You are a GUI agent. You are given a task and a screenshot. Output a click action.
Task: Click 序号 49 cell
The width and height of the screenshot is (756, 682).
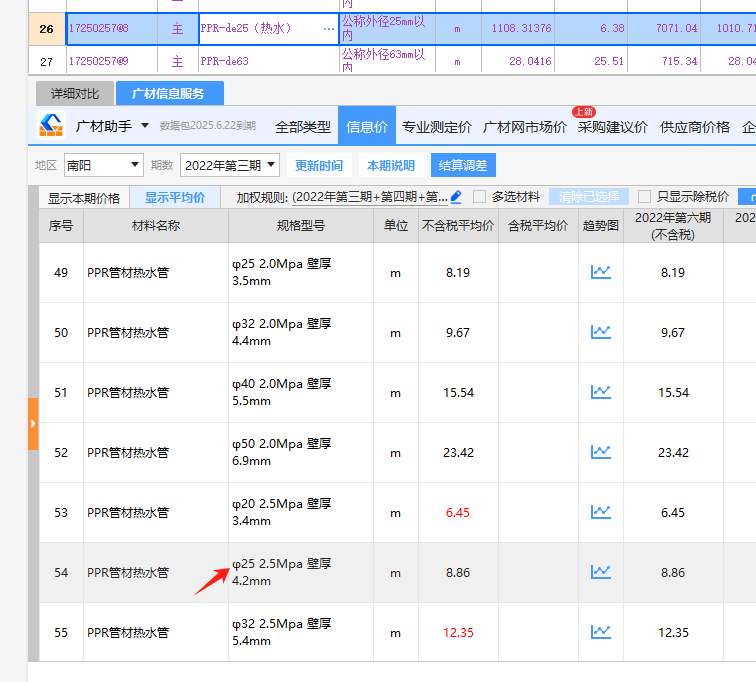(61, 273)
